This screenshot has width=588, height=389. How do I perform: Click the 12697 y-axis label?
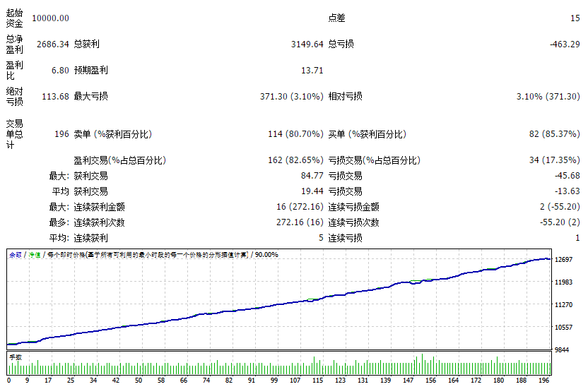pos(564,259)
